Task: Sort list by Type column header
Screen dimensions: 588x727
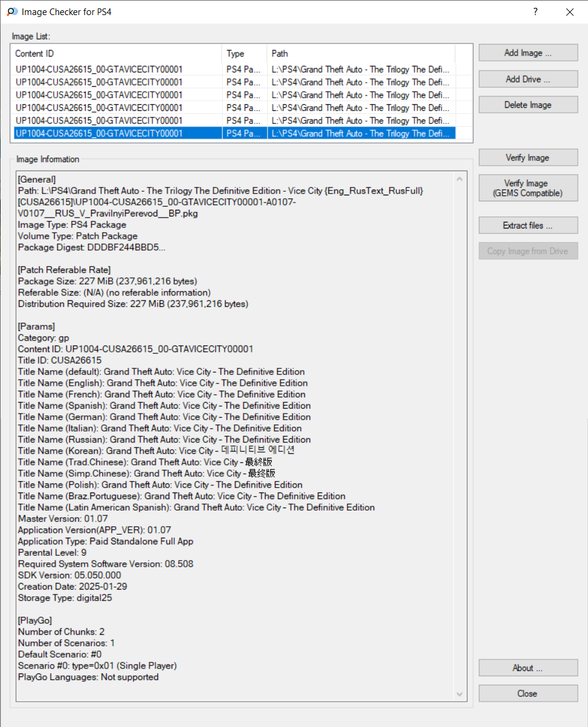Action: (244, 54)
